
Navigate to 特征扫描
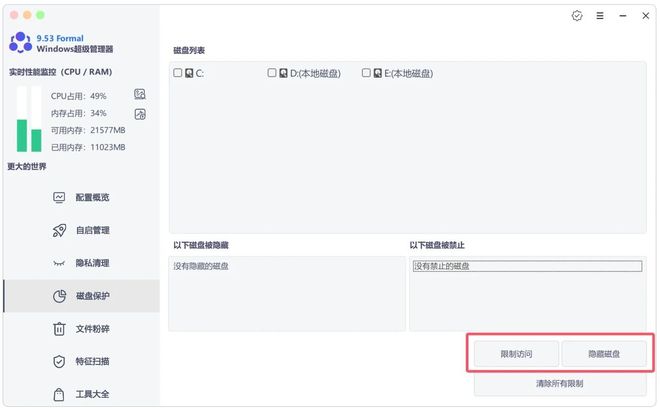point(82,362)
